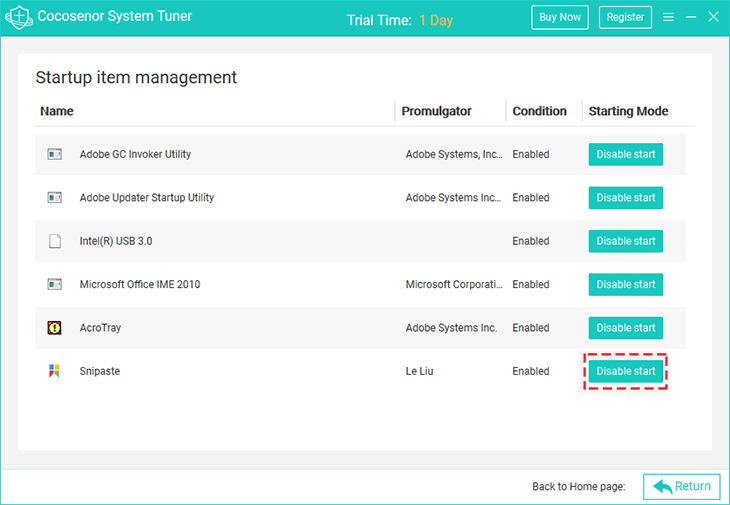Disable start for Adobe GC Invoker Utility

[626, 154]
